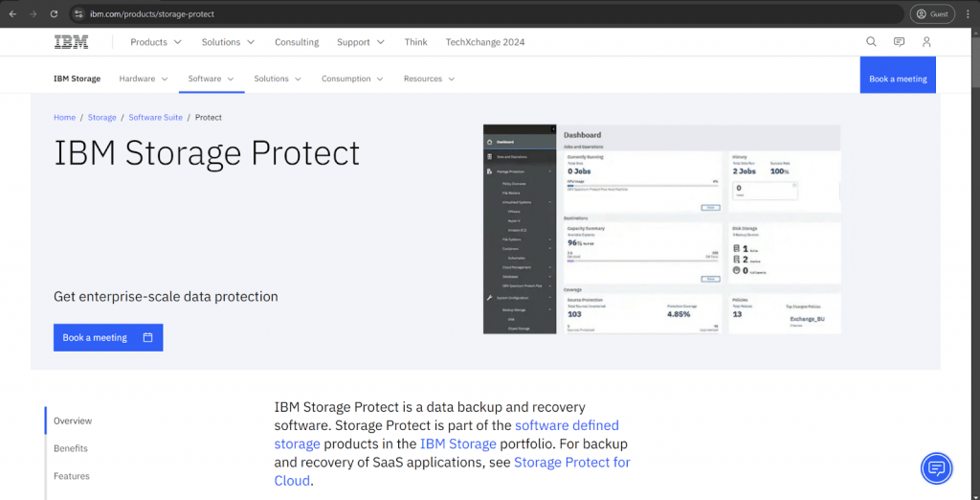Viewport: 980px width, 500px height.
Task: Click the Book a meeting button under headline
Action: point(108,337)
